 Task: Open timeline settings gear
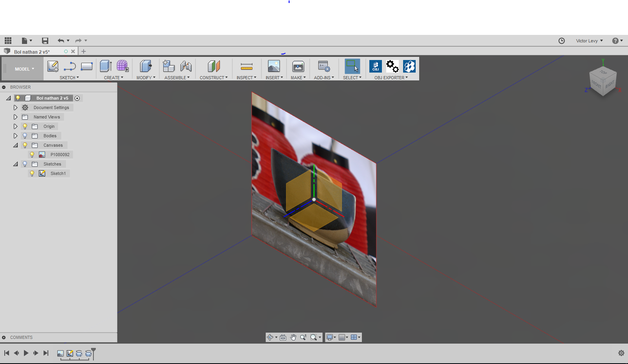click(x=621, y=353)
